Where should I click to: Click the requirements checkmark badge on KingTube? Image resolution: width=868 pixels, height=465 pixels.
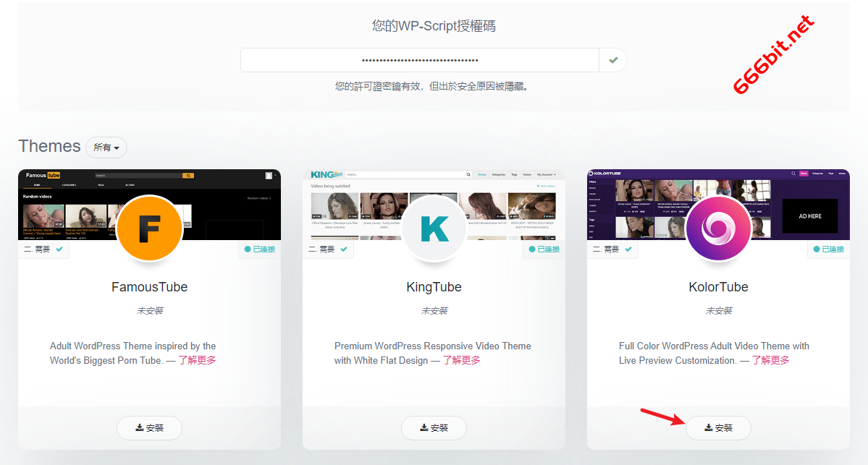click(328, 249)
